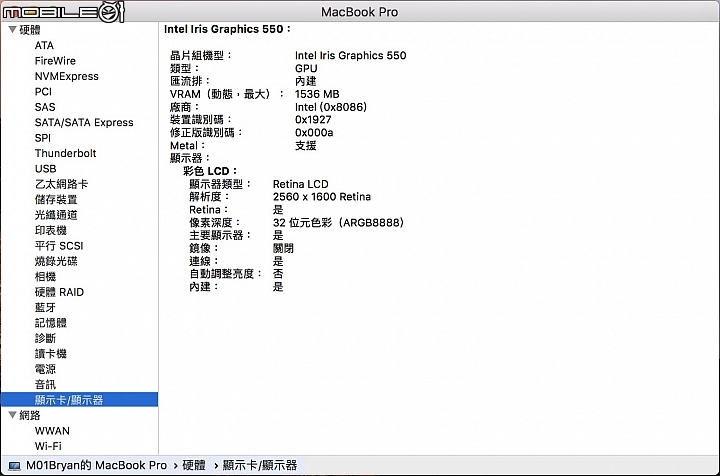Screen dimensions: 720x476
Task: Open SATA/SATA Express entry
Action: [84, 123]
